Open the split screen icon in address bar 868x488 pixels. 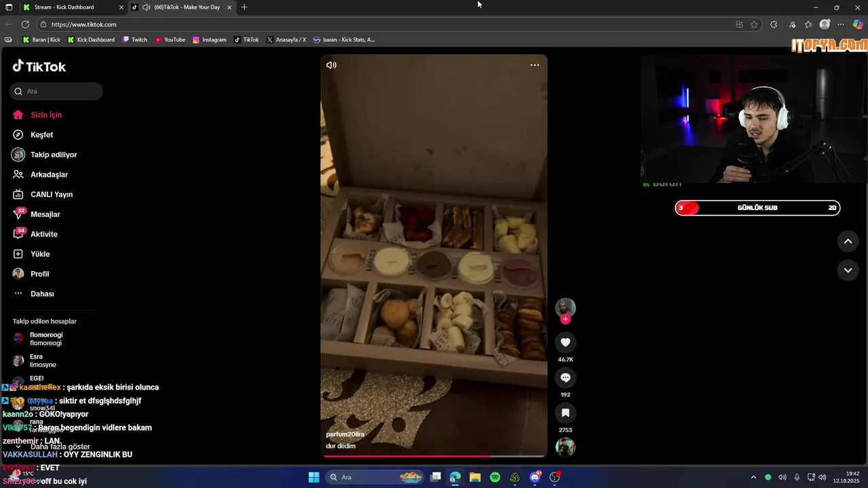740,24
